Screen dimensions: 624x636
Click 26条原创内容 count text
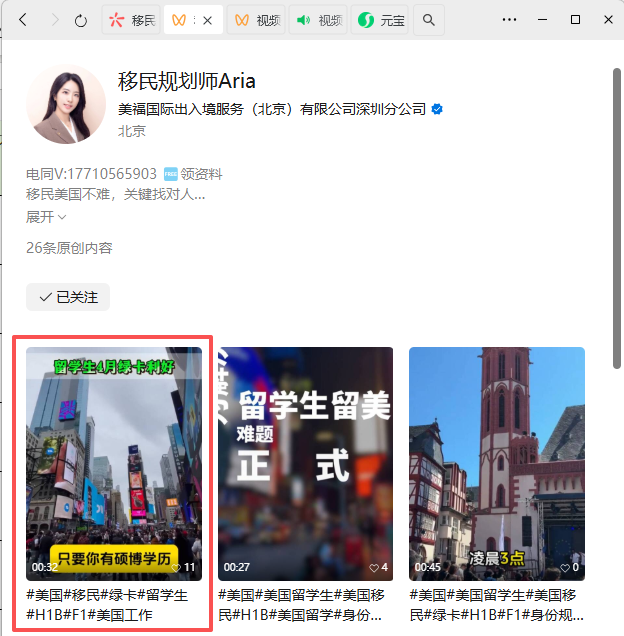(x=69, y=248)
